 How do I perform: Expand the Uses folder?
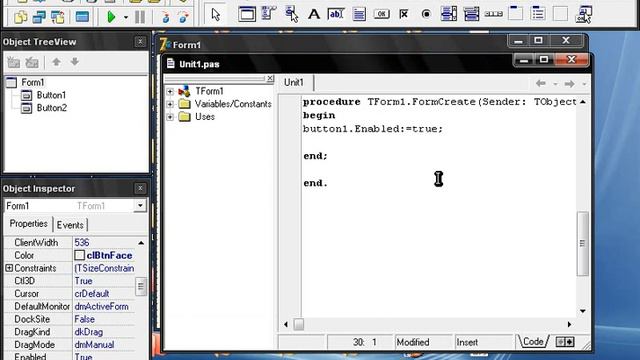[170, 117]
